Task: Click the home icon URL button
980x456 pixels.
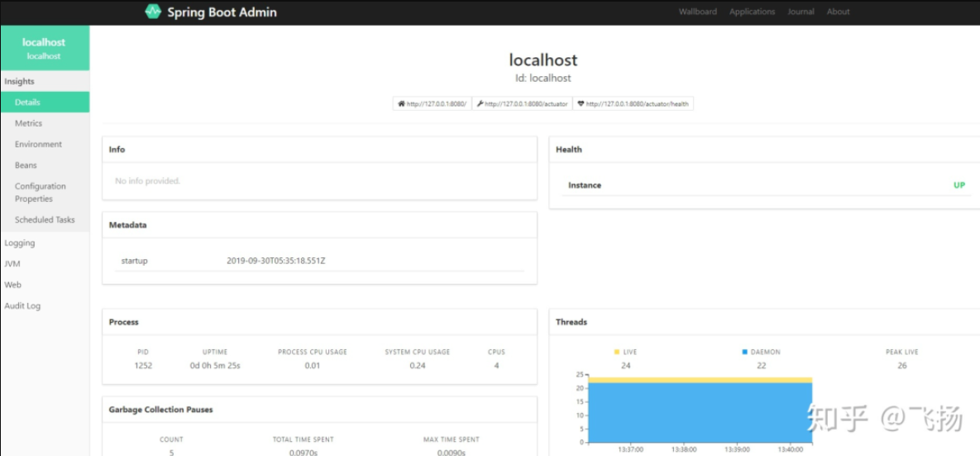Action: coord(432,103)
